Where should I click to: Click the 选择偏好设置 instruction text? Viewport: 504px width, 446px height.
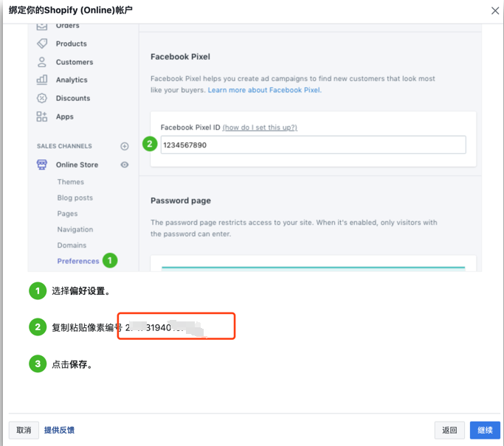pos(80,291)
